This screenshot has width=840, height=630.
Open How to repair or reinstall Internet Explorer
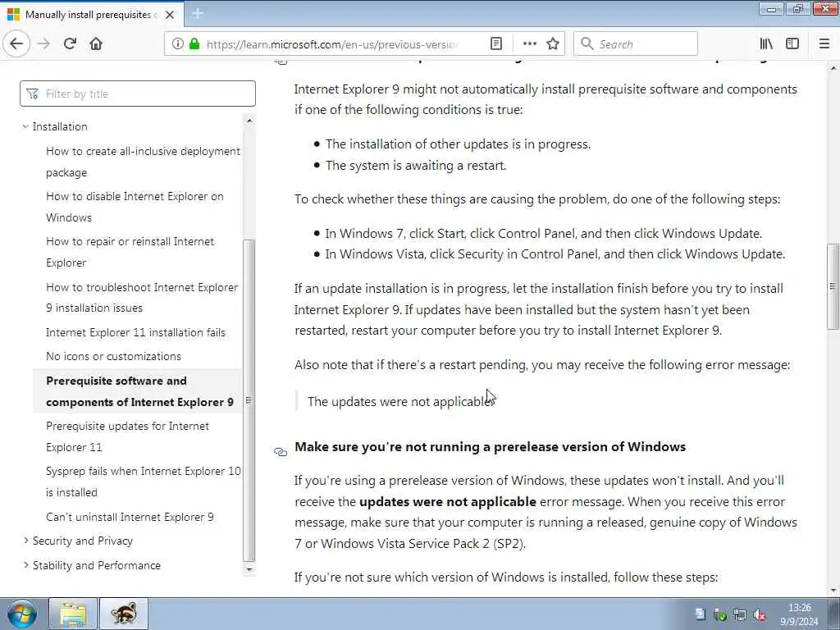[130, 252]
